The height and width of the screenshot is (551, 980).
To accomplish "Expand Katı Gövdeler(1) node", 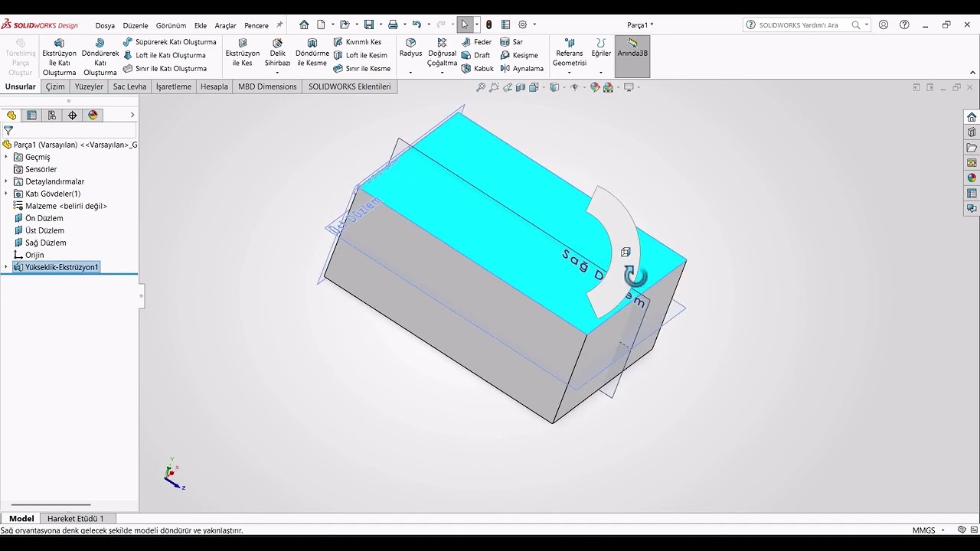I will click(x=6, y=194).
